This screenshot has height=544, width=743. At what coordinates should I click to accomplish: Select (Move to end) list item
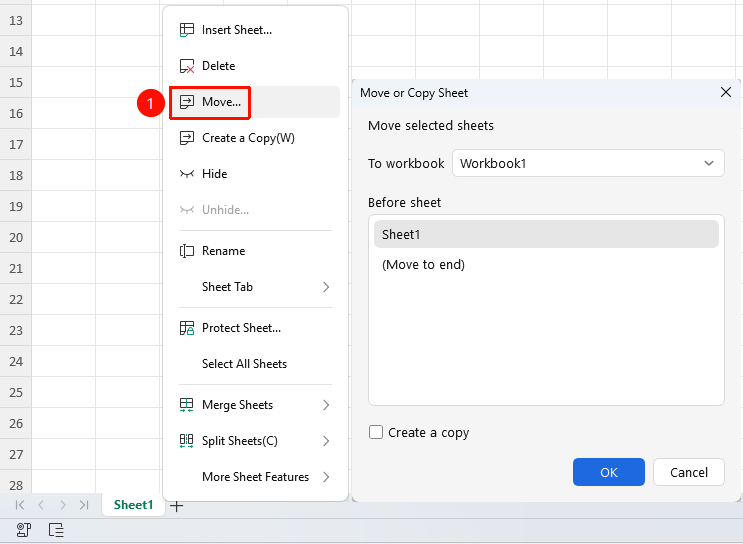(x=546, y=264)
